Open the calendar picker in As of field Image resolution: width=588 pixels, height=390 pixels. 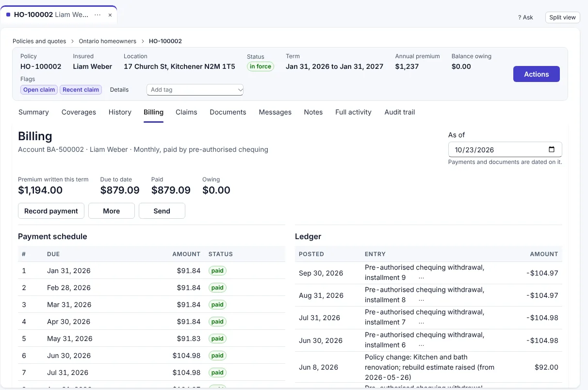pyautogui.click(x=551, y=149)
